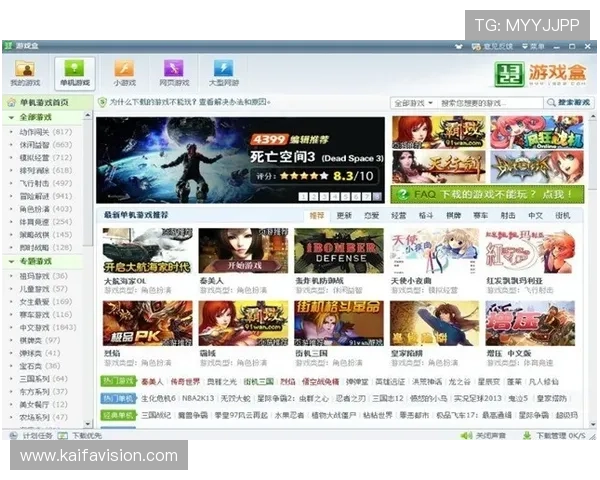
Task: Click sidebar scrollbar up arrow
Action: click(x=88, y=115)
